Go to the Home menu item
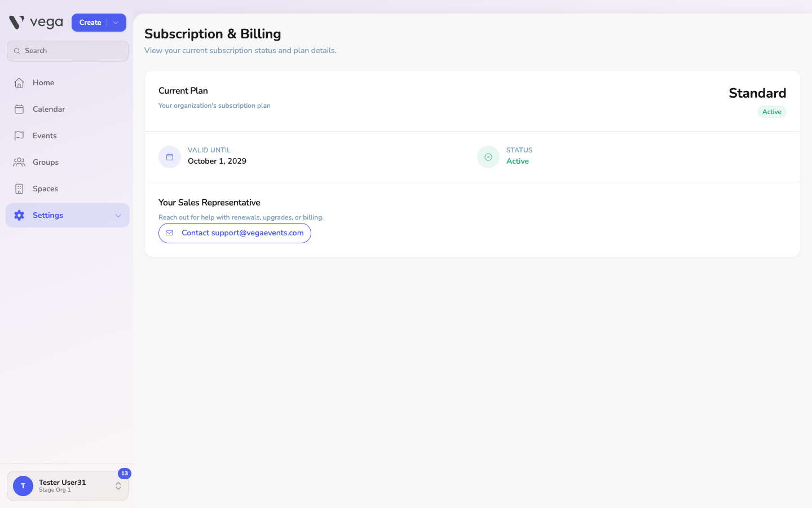 (68, 83)
